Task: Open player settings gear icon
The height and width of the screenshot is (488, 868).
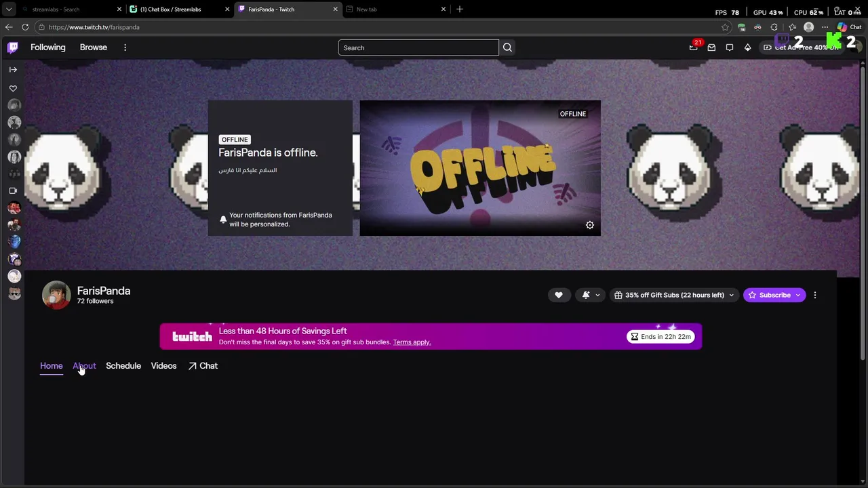Action: click(x=590, y=225)
